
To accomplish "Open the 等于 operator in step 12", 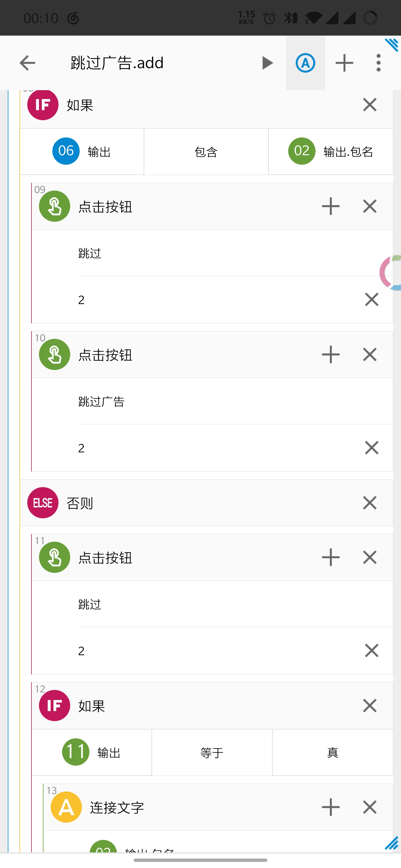I will click(212, 753).
